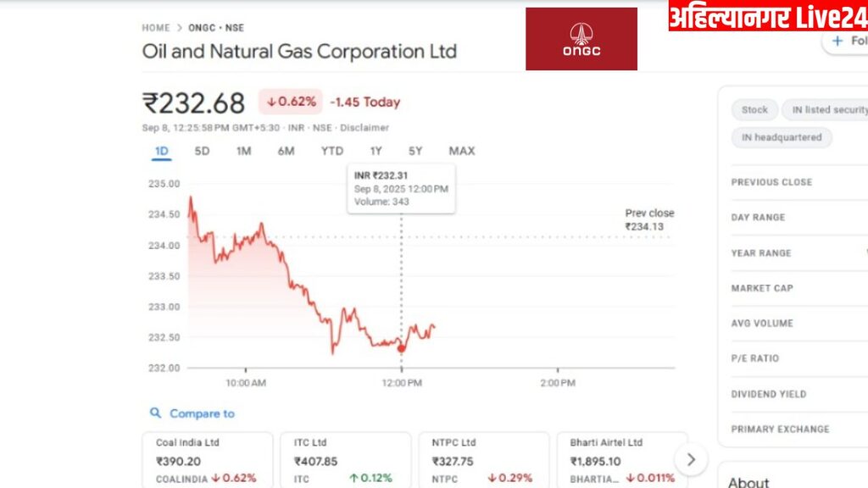The height and width of the screenshot is (488, 868).
Task: Switch to YTD chart view
Action: [x=331, y=151]
